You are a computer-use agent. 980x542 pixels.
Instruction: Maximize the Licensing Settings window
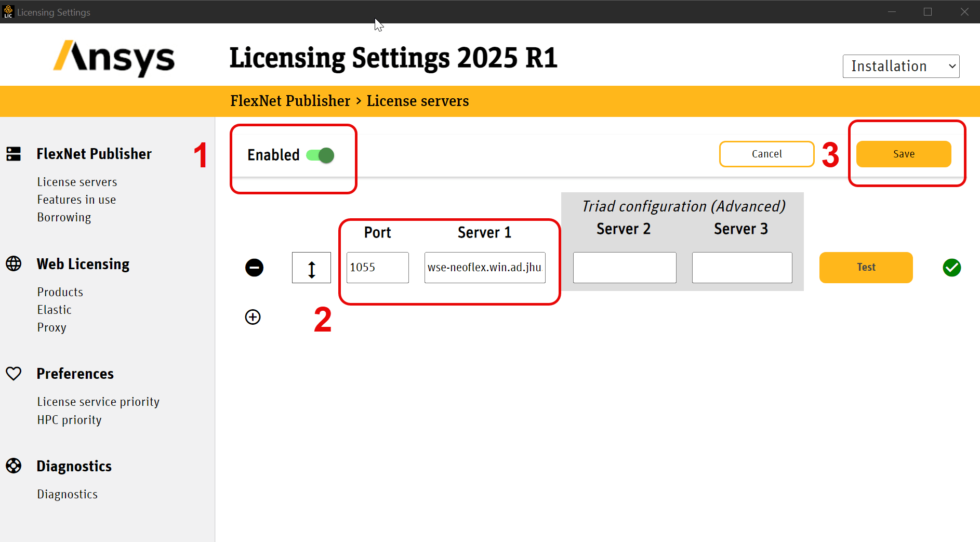point(928,11)
